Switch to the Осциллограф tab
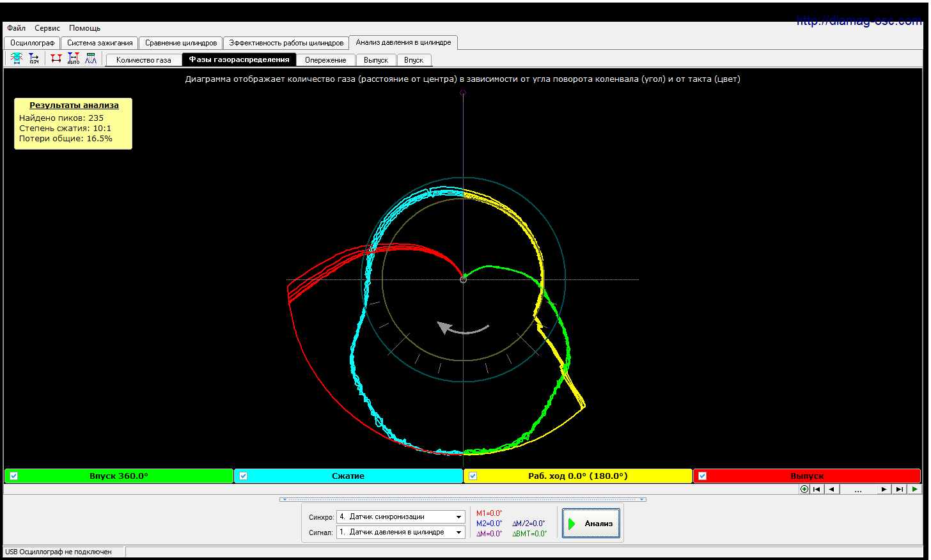 (x=32, y=43)
